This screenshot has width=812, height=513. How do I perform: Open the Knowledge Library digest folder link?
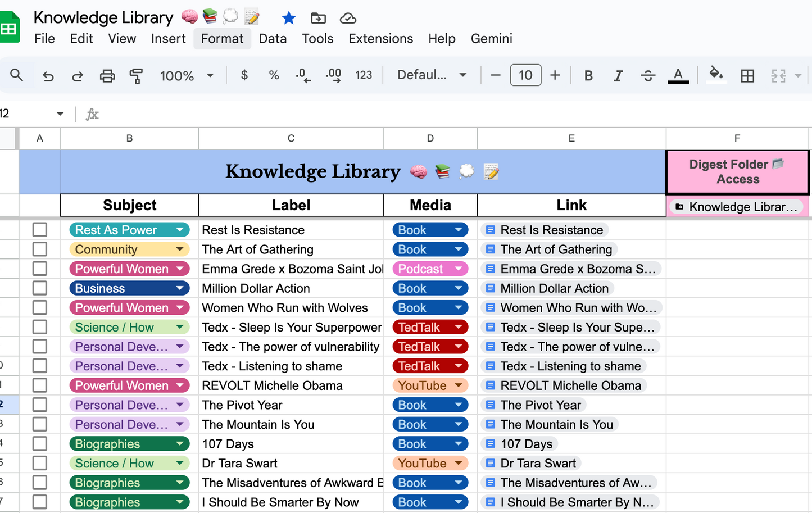tap(737, 207)
